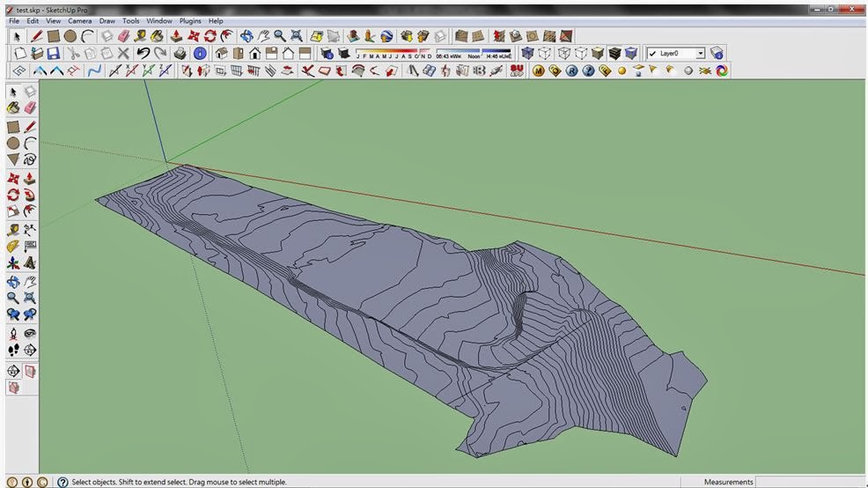This screenshot has width=868, height=488.
Task: Select the Position Camera tool
Action: (13, 334)
